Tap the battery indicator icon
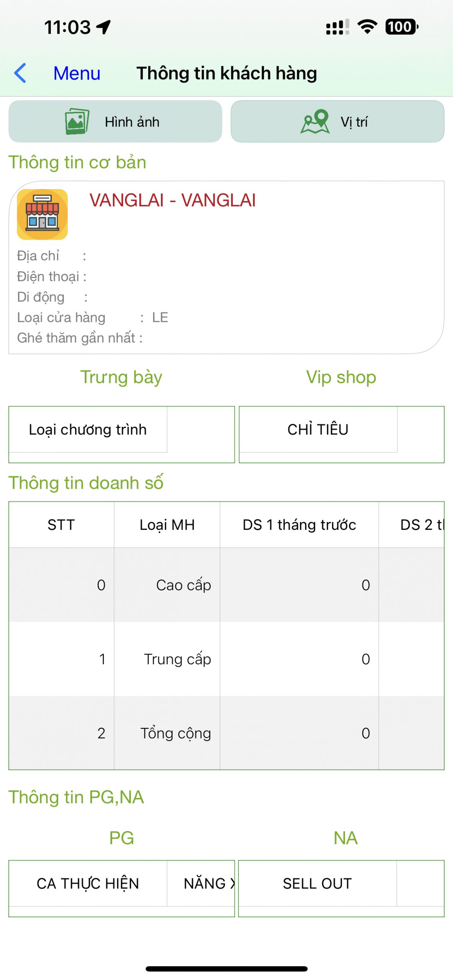The width and height of the screenshot is (453, 980). (401, 27)
